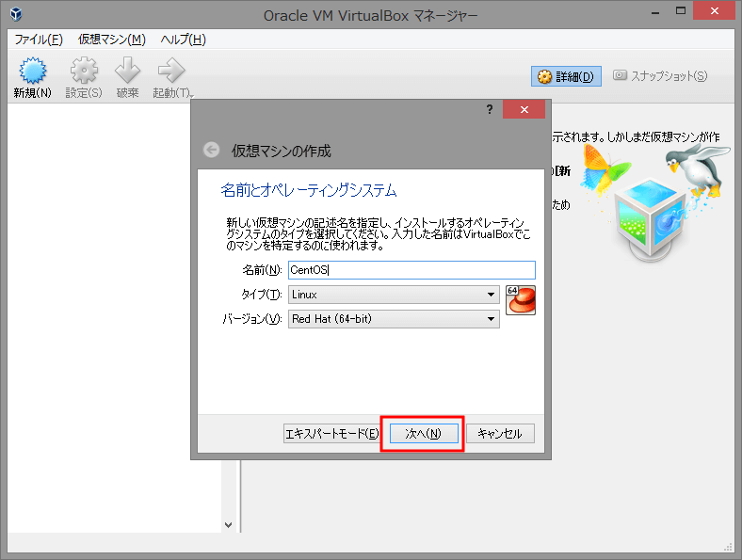Open the 仮想マシン(M) menu

click(x=112, y=40)
